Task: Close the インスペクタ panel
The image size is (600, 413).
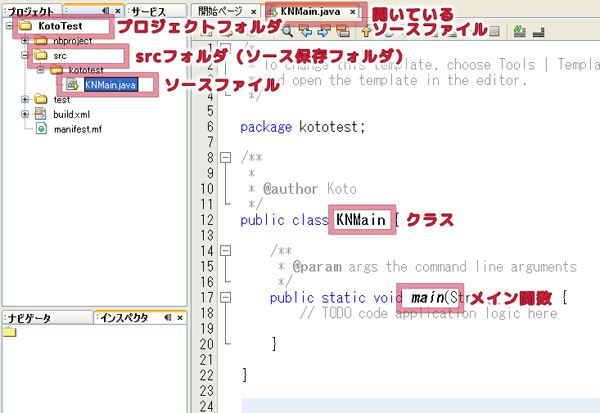Action: tap(180, 318)
